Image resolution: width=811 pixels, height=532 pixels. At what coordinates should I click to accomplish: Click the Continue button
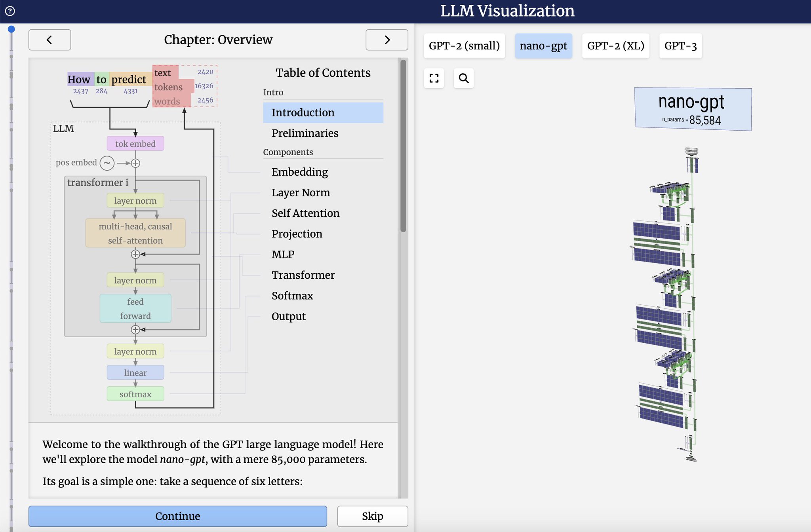[x=178, y=516]
